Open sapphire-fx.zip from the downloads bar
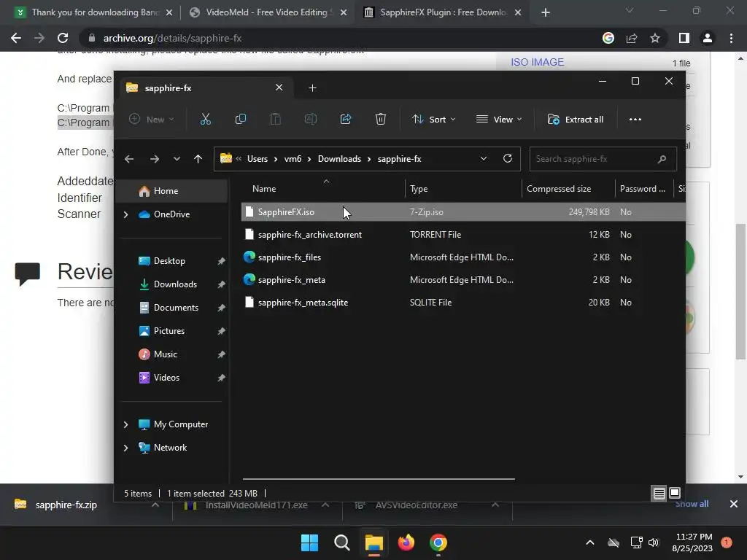This screenshot has height=560, width=747. click(x=66, y=505)
